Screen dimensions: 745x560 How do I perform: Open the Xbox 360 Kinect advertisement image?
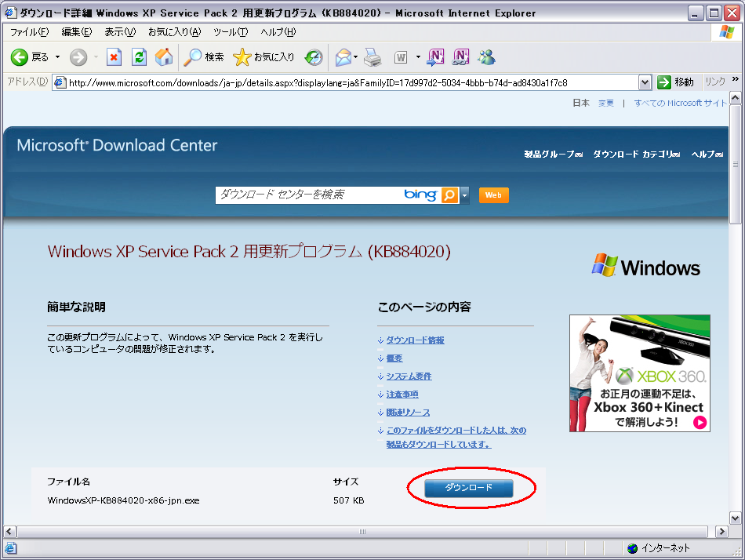(639, 373)
